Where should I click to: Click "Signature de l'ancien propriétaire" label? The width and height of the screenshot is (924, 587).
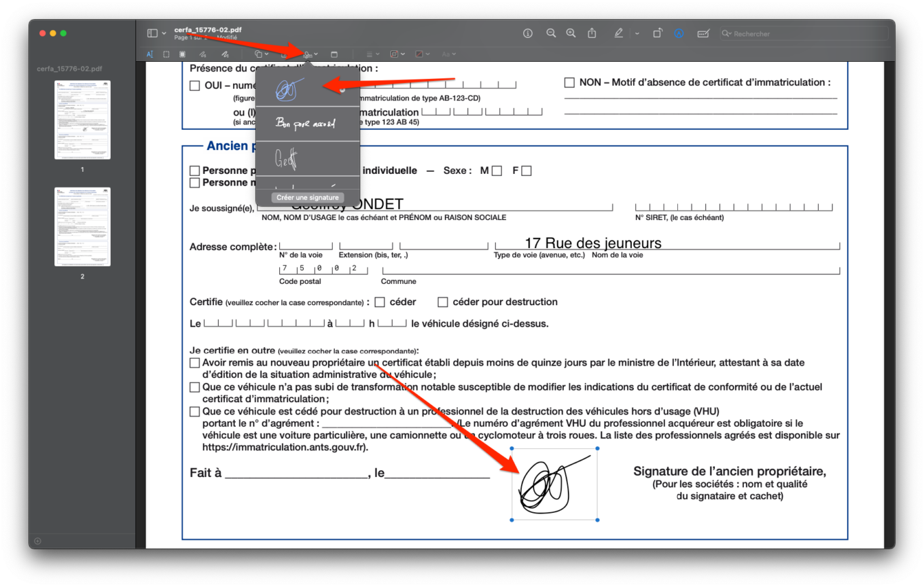(730, 472)
